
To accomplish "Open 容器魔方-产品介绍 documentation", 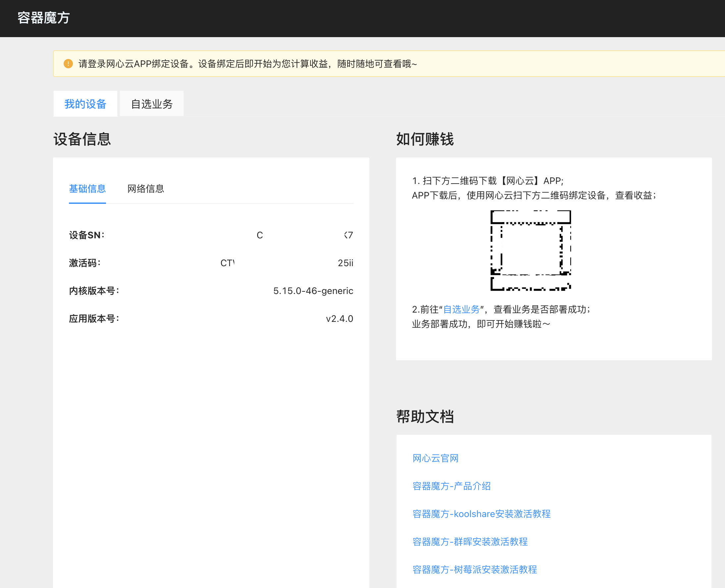I will tap(452, 486).
